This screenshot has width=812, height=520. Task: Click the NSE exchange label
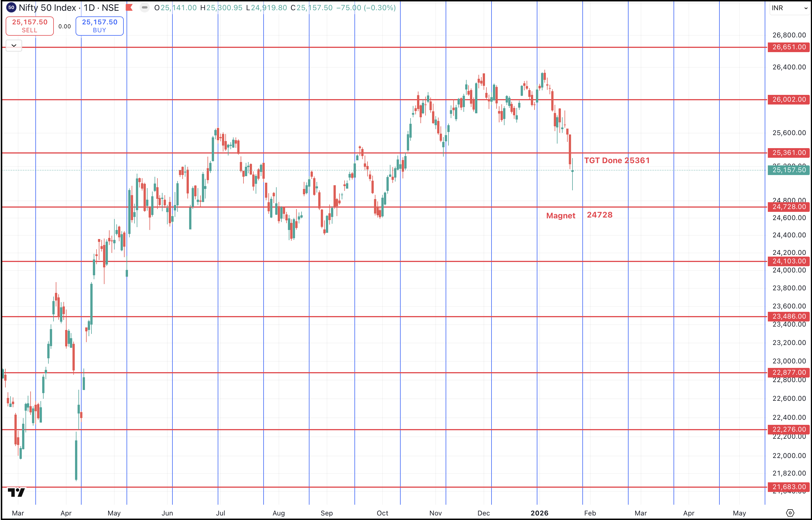111,7
